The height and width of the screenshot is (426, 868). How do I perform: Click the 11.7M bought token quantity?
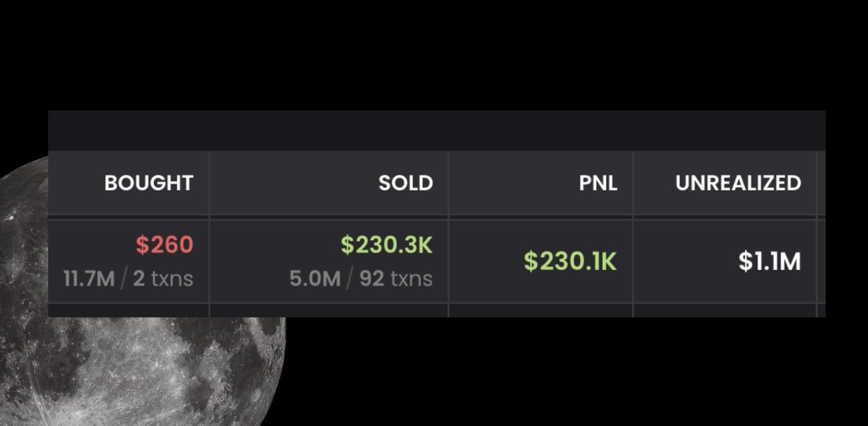[89, 278]
